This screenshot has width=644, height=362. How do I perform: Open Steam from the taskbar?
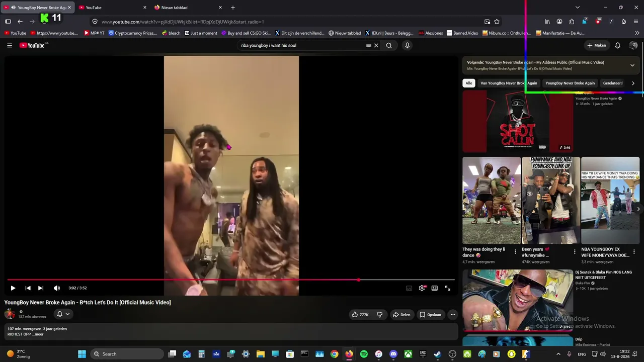pyautogui.click(x=437, y=354)
